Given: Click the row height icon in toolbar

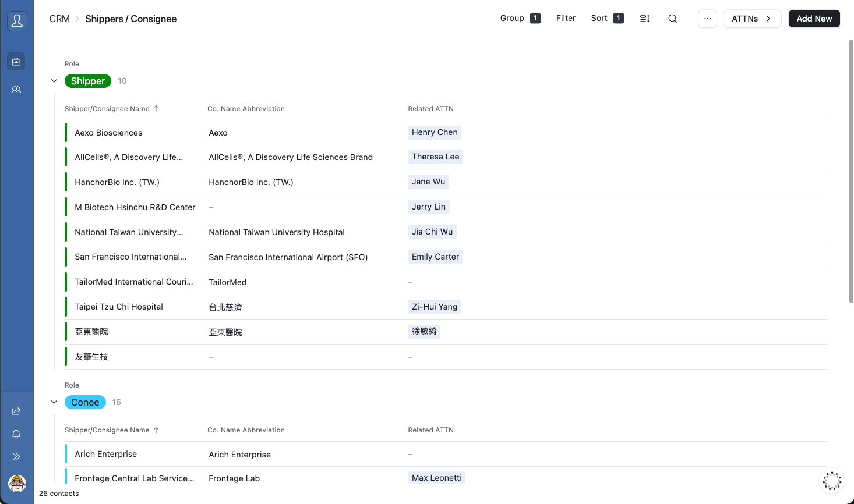Looking at the screenshot, I should (644, 19).
